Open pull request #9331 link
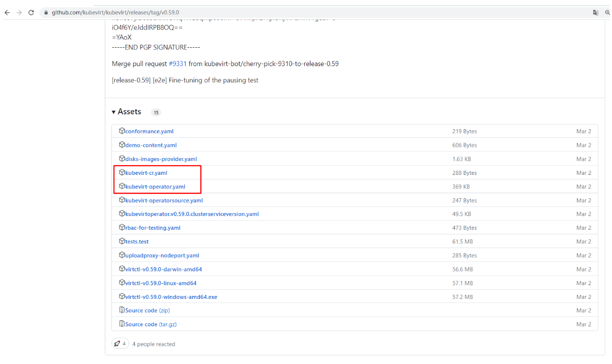Viewport: 612px width, 364px height. click(178, 64)
